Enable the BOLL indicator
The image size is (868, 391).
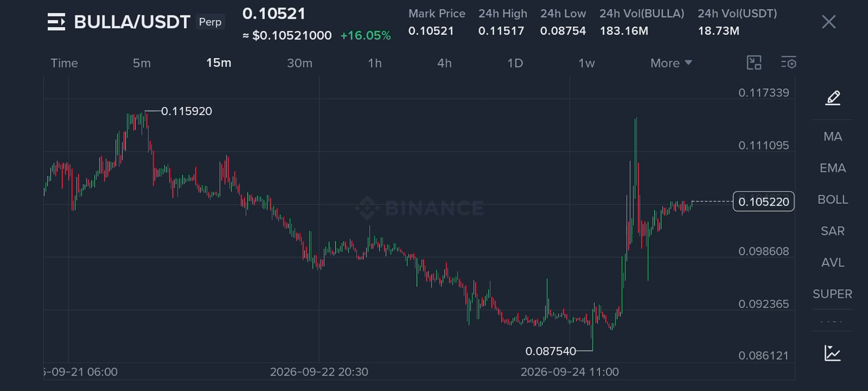(x=833, y=200)
